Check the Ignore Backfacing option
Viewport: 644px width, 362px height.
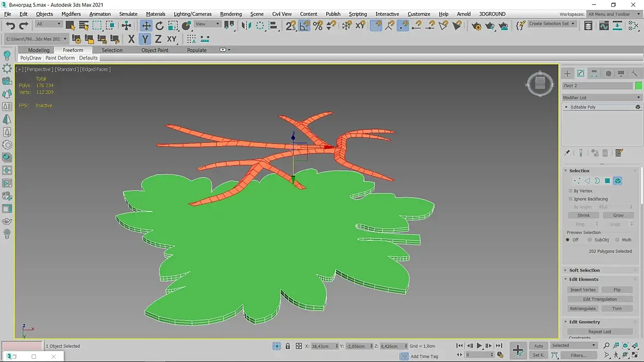[570, 199]
